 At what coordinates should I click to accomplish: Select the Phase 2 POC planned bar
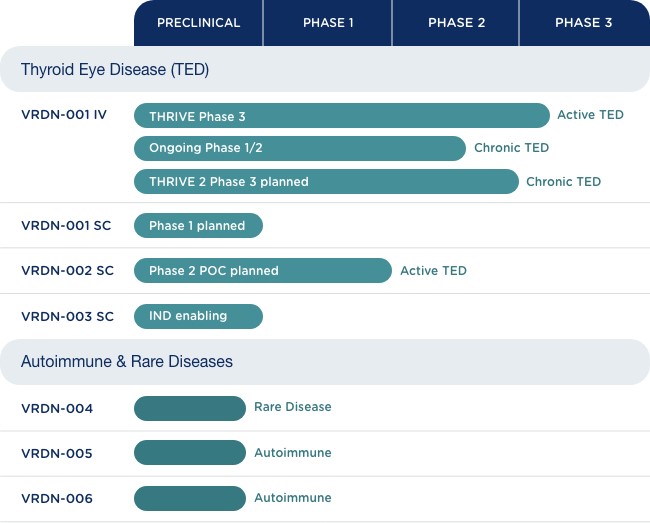tap(262, 271)
